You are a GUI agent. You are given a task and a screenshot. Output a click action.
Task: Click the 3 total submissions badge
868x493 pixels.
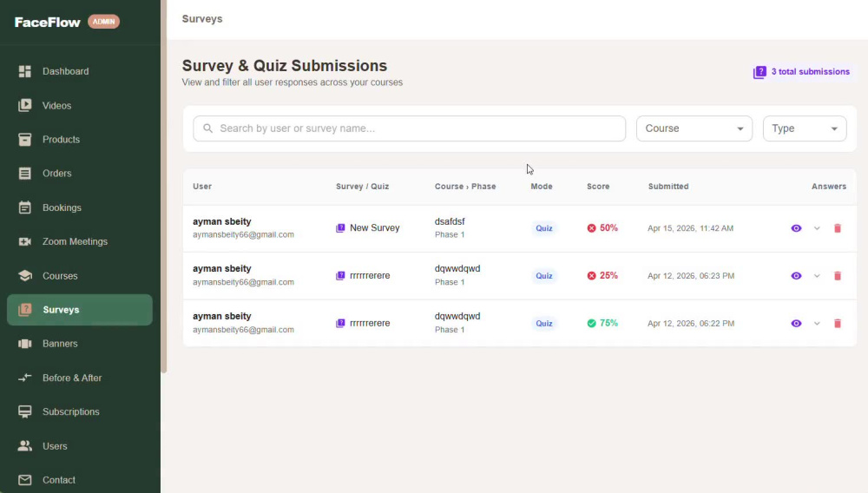pyautogui.click(x=801, y=72)
